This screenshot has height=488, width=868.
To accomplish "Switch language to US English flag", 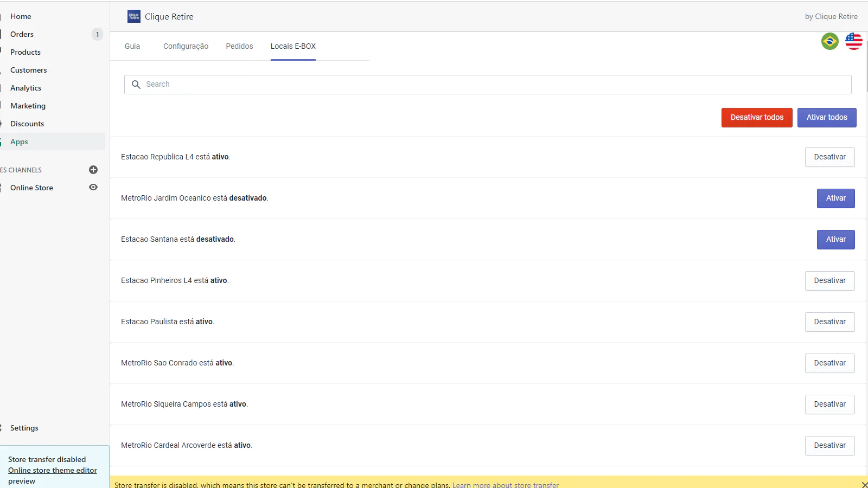I will [854, 41].
